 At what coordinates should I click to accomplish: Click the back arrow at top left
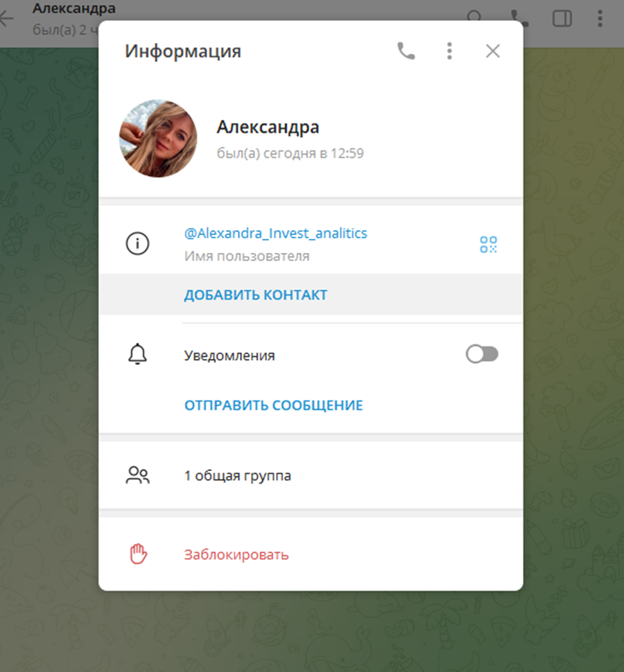[x=8, y=18]
